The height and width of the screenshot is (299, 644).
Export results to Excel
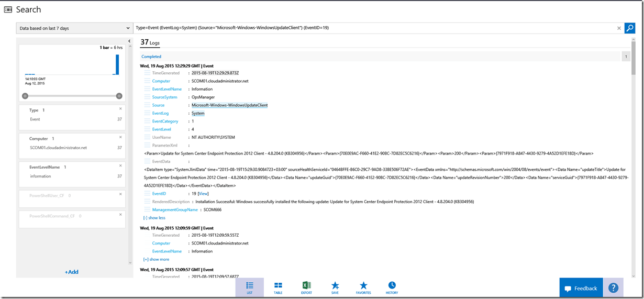point(307,287)
